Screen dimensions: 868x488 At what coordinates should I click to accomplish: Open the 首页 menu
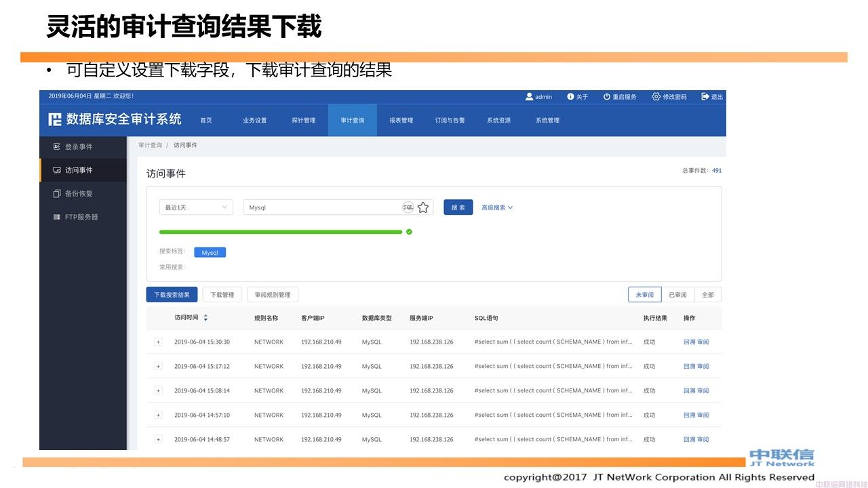206,121
